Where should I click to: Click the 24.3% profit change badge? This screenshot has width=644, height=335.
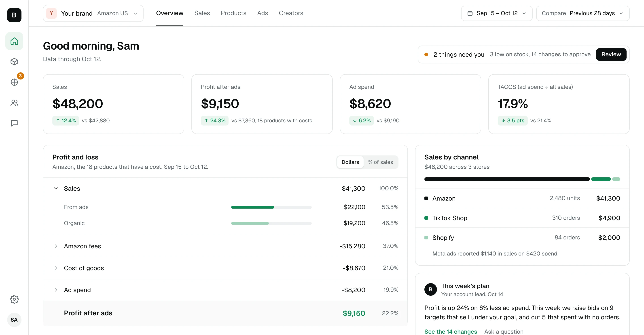click(x=214, y=121)
